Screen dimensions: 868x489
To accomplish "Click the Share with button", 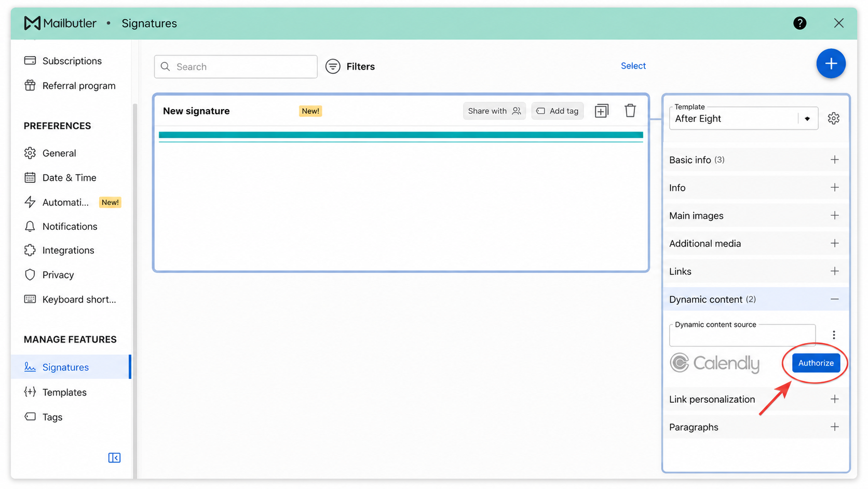I will 494,111.
